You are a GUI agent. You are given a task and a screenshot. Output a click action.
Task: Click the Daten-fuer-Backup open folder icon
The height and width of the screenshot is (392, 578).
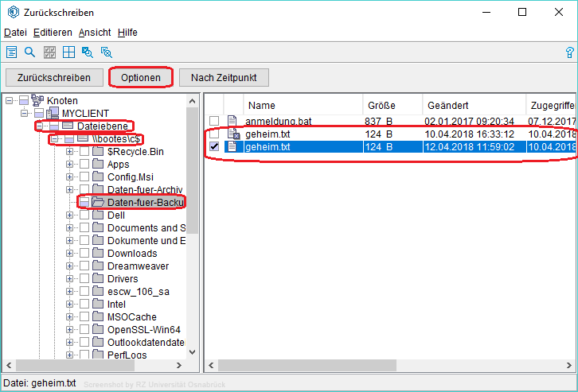(x=97, y=203)
